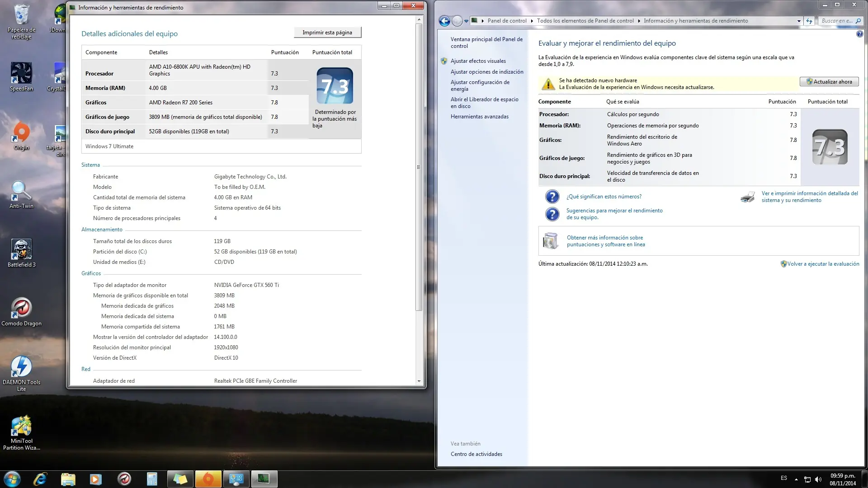Switch to the performance monitor taskbar button
This screenshot has width=868, height=488.
click(264, 479)
